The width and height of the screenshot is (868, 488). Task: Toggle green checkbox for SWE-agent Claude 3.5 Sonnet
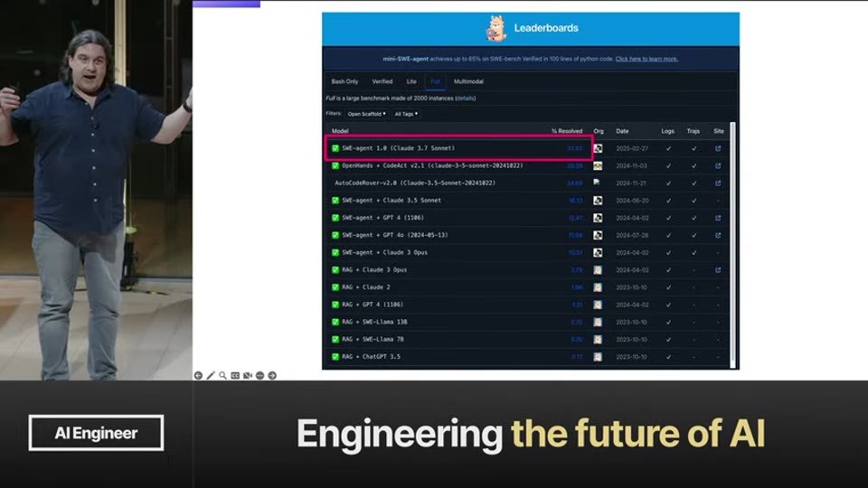(335, 201)
